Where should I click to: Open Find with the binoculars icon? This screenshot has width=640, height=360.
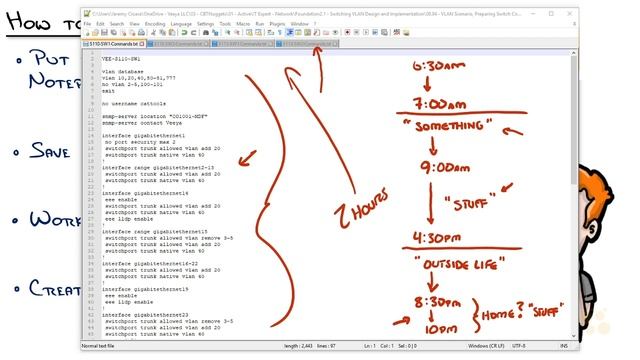click(x=206, y=33)
